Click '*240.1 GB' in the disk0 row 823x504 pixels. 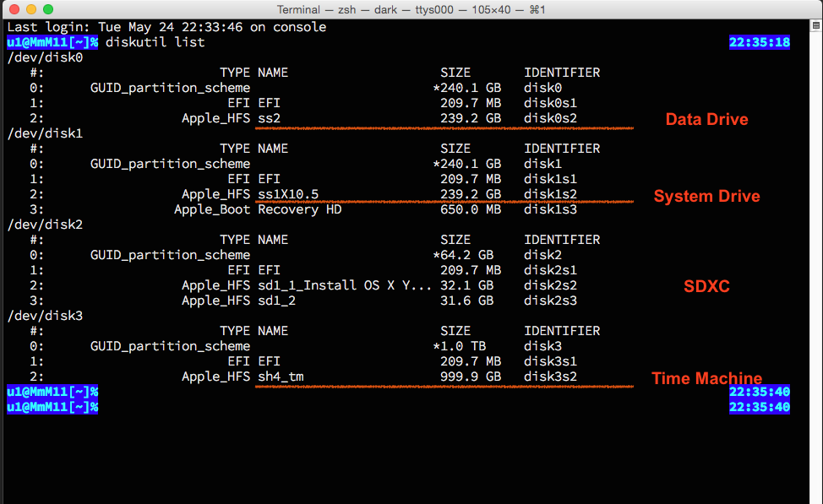(x=467, y=88)
